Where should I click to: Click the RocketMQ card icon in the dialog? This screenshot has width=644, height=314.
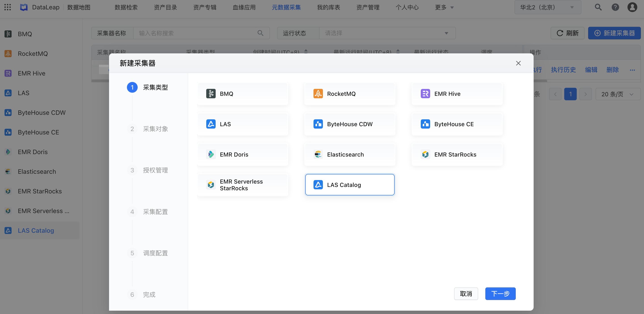click(318, 94)
